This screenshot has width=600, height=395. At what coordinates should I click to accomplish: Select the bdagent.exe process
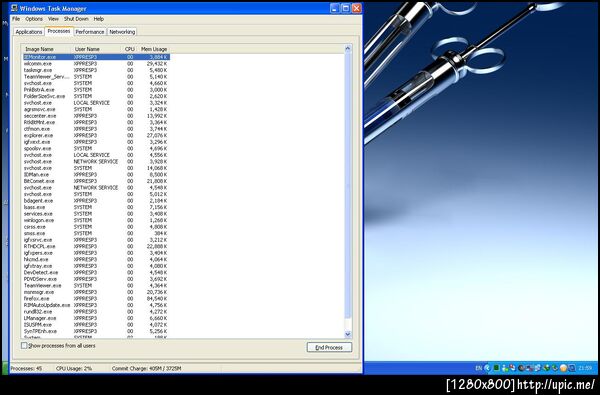point(96,201)
